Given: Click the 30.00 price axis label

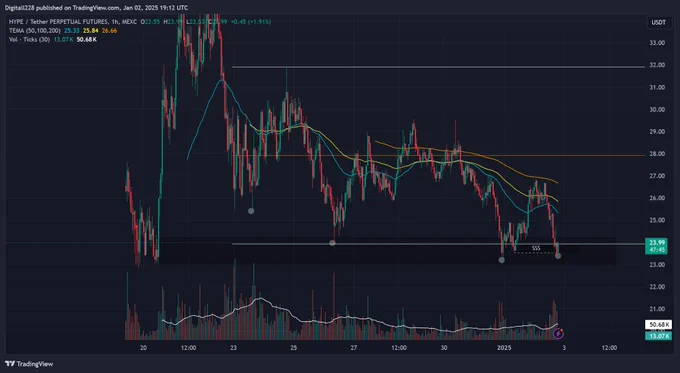Looking at the screenshot, I should pos(657,109).
